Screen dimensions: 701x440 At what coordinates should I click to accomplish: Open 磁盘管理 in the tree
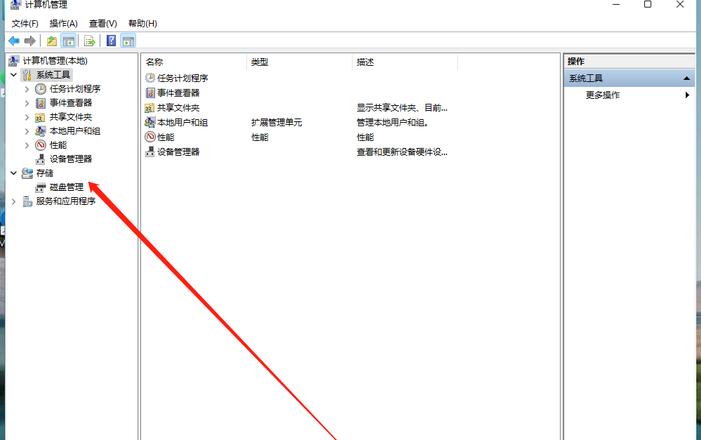coord(67,187)
